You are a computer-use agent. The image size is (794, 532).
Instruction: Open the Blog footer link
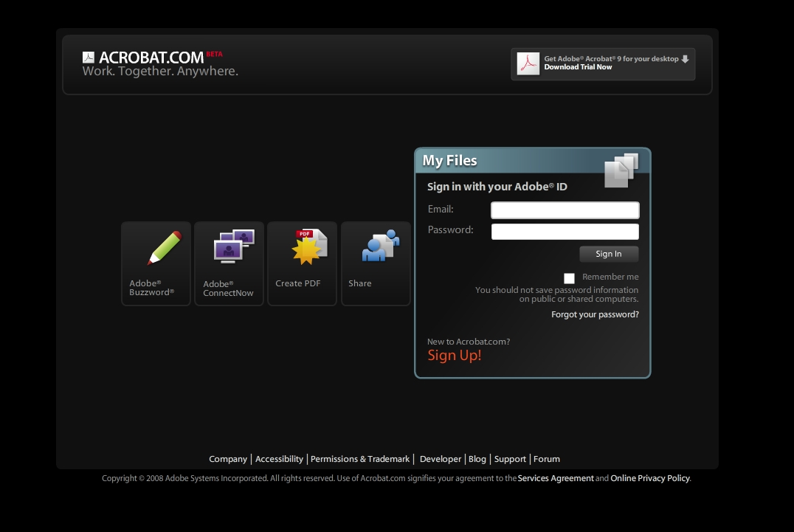tap(477, 459)
